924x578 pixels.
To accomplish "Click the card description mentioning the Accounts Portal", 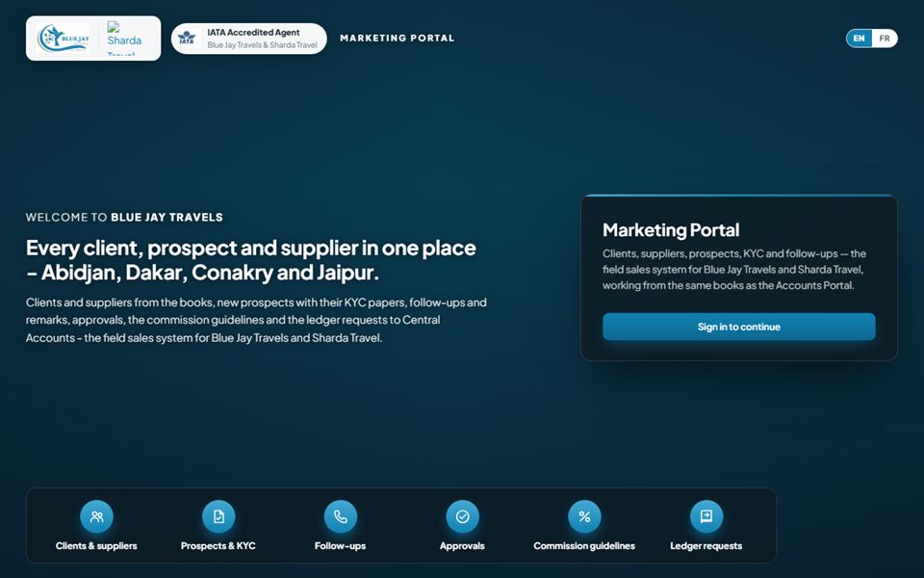I will click(734, 270).
